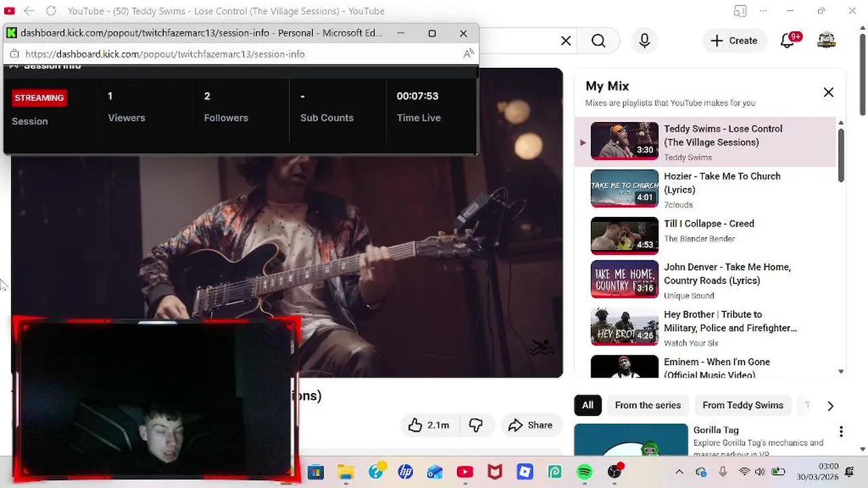This screenshot has width=868, height=488.
Task: Click the Sub Counts label
Action: point(327,118)
